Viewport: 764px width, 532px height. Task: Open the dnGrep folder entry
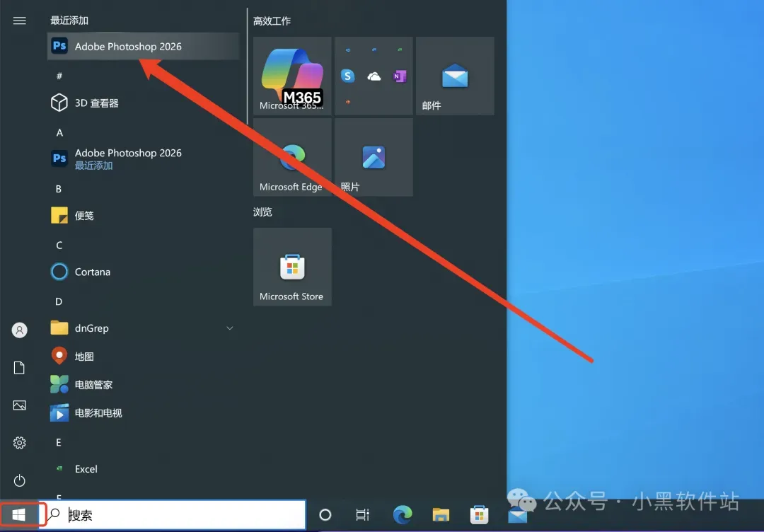click(143, 328)
